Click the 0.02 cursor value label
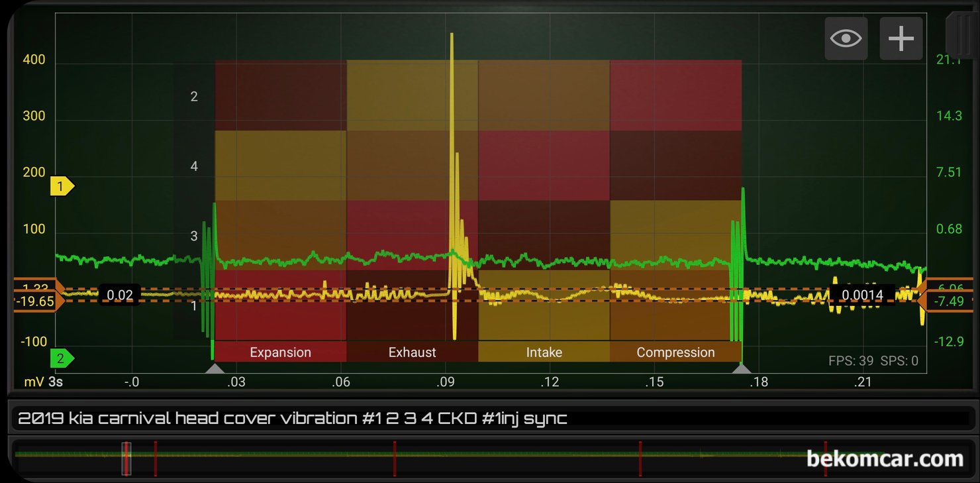 point(120,295)
